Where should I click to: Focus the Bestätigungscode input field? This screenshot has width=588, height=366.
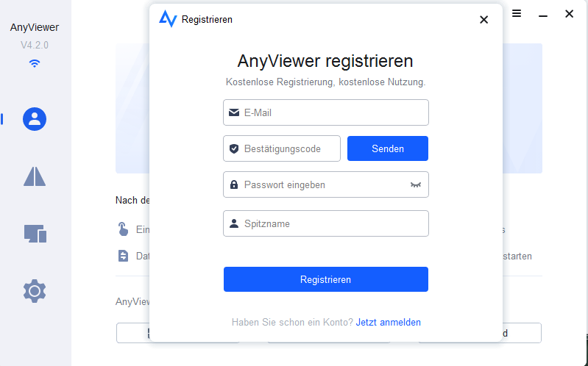tap(287, 148)
